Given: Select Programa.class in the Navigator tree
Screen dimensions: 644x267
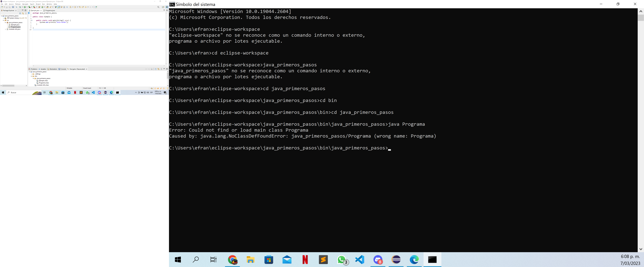Looking at the screenshot, I should point(43,83).
